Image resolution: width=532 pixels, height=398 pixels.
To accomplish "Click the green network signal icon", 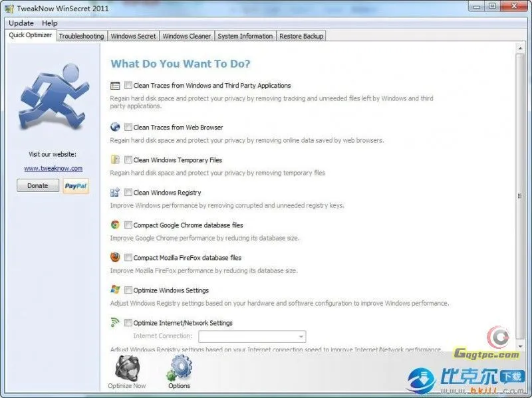I will coord(116,322).
